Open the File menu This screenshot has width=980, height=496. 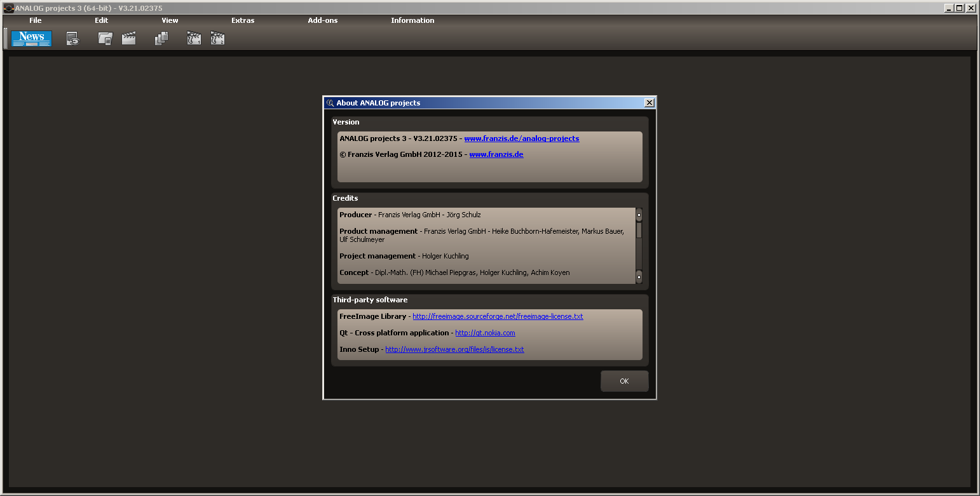[x=36, y=20]
